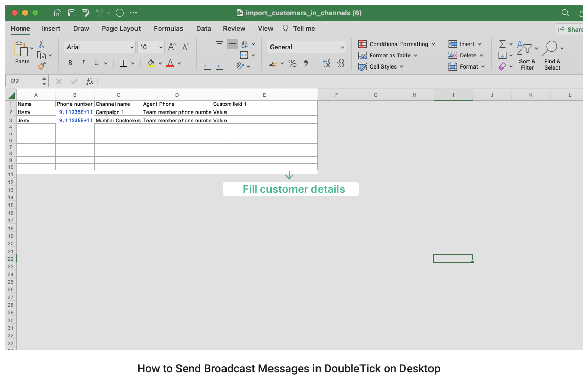This screenshot has width=588, height=385.
Task: Open the font size dropdown
Action: pyautogui.click(x=159, y=47)
